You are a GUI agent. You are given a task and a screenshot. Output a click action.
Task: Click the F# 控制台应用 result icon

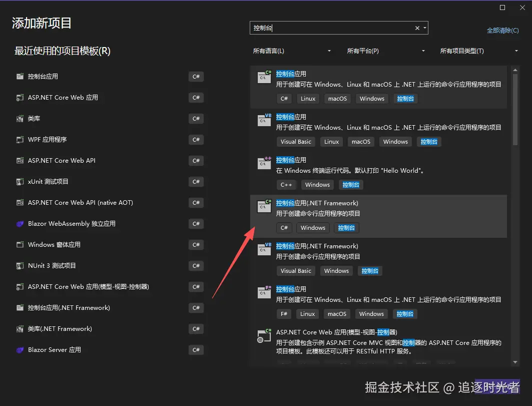point(264,292)
